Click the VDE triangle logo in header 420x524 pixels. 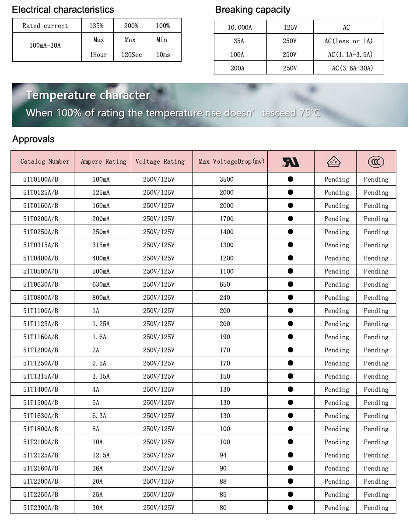point(333,162)
